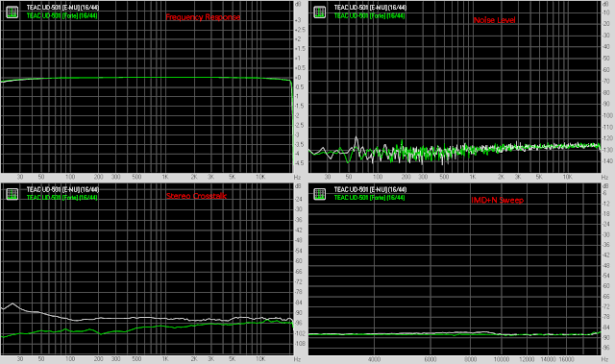Click the graph icon in IMD+N Sweep panel
This screenshot has height=364, width=615.
point(320,194)
